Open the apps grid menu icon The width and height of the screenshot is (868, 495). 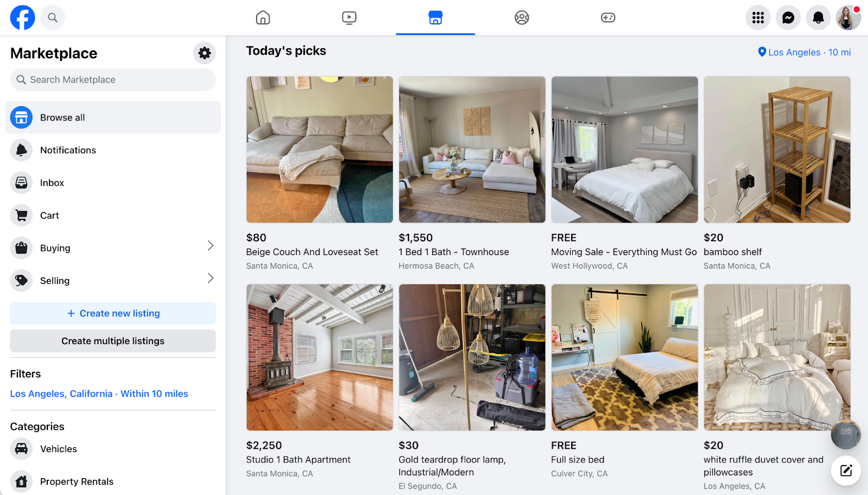coord(758,18)
